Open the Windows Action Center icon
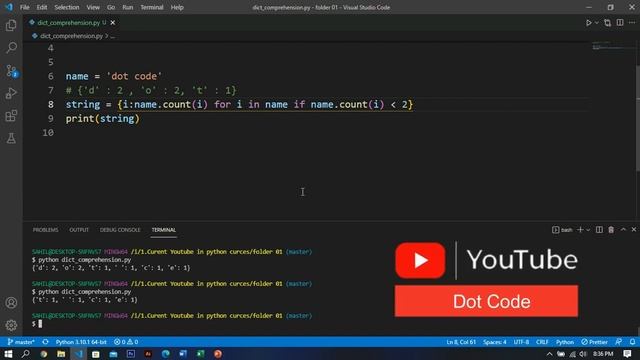 [627, 353]
